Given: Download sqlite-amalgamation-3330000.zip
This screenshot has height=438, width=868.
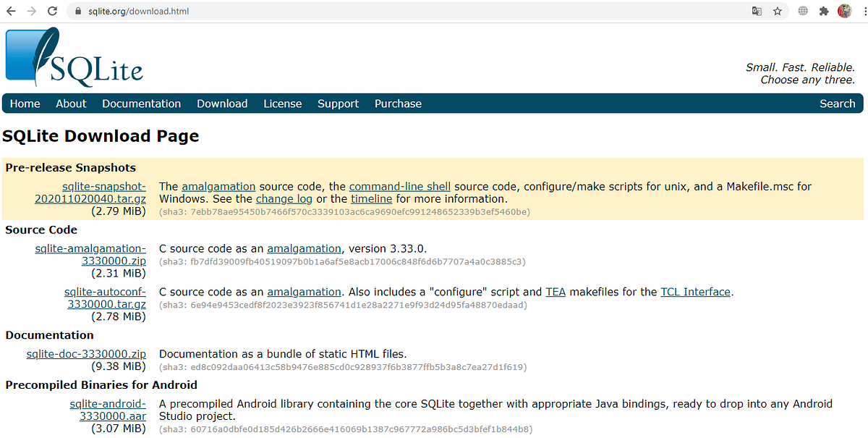Looking at the screenshot, I should 90,254.
